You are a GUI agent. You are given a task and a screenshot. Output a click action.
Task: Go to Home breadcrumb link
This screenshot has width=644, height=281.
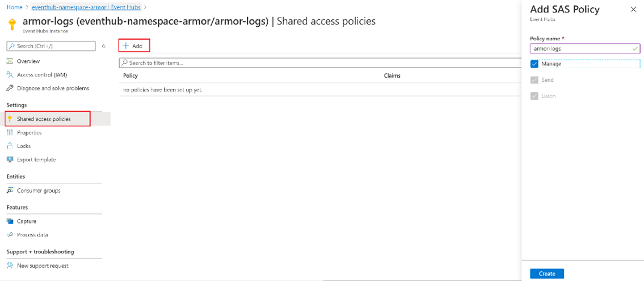14,7
